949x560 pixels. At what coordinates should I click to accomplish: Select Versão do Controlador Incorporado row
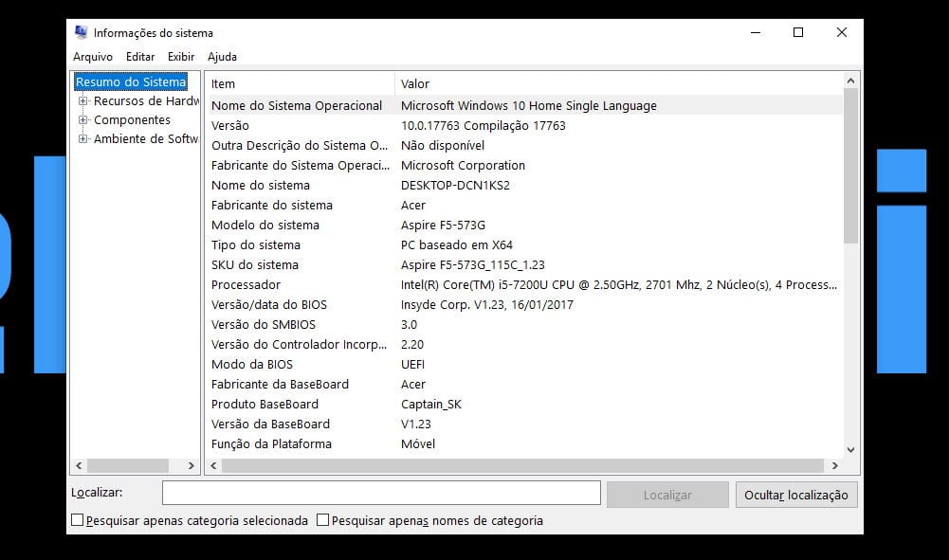[525, 345]
